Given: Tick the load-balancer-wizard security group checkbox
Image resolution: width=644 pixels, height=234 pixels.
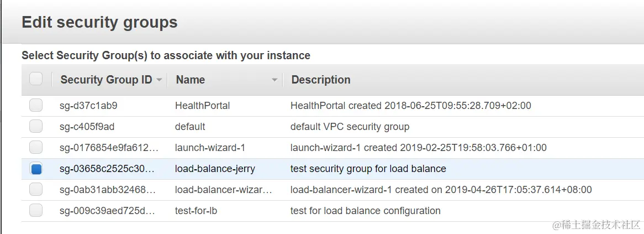Looking at the screenshot, I should point(36,190).
